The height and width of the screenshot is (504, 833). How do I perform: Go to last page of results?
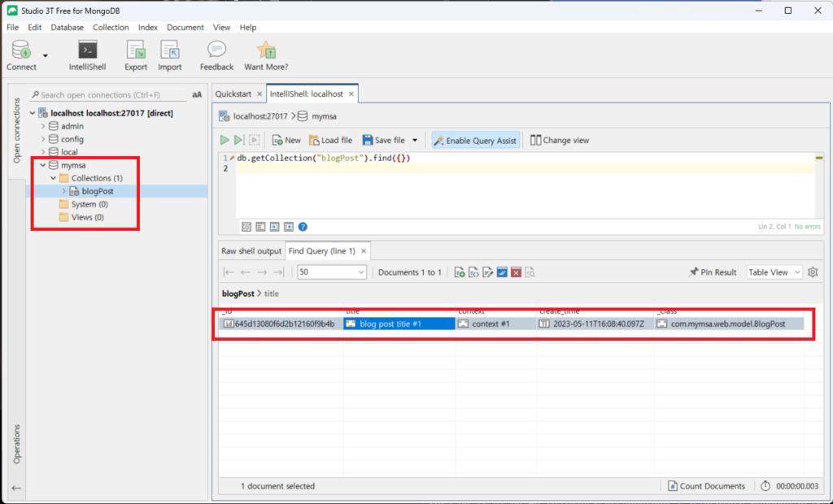pos(278,272)
